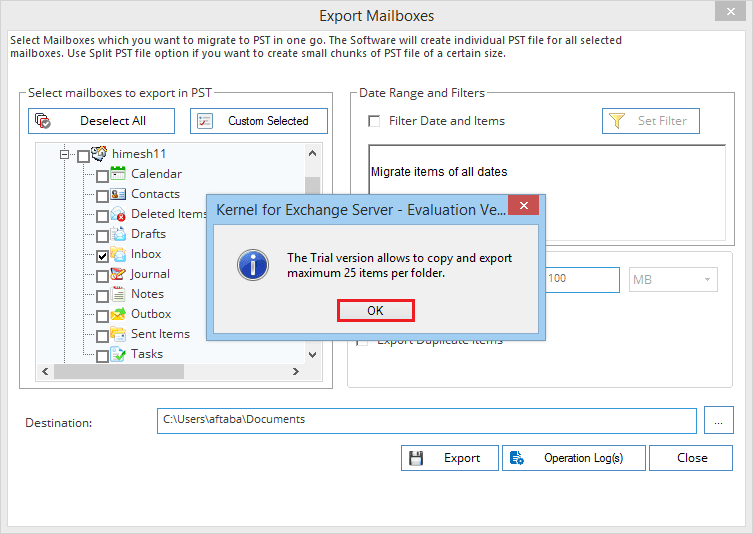Click the Notes folder icon
Screen dimensions: 753x534
click(x=118, y=293)
